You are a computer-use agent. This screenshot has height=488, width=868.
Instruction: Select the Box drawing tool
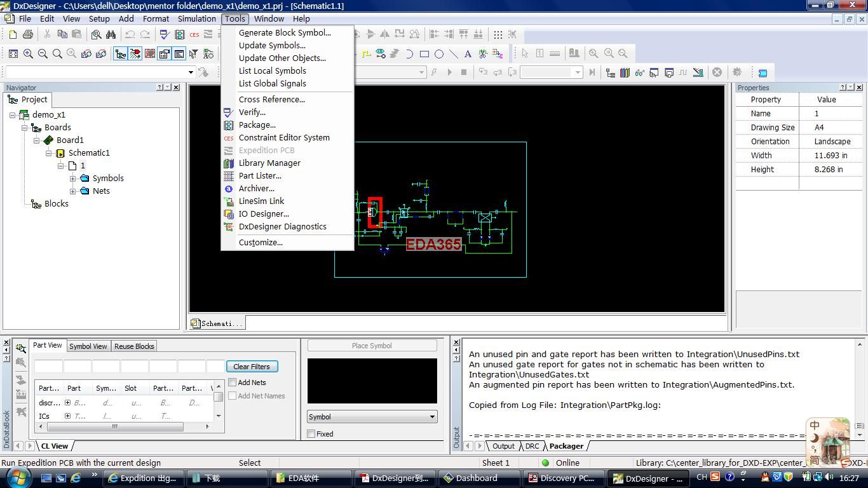(x=424, y=54)
